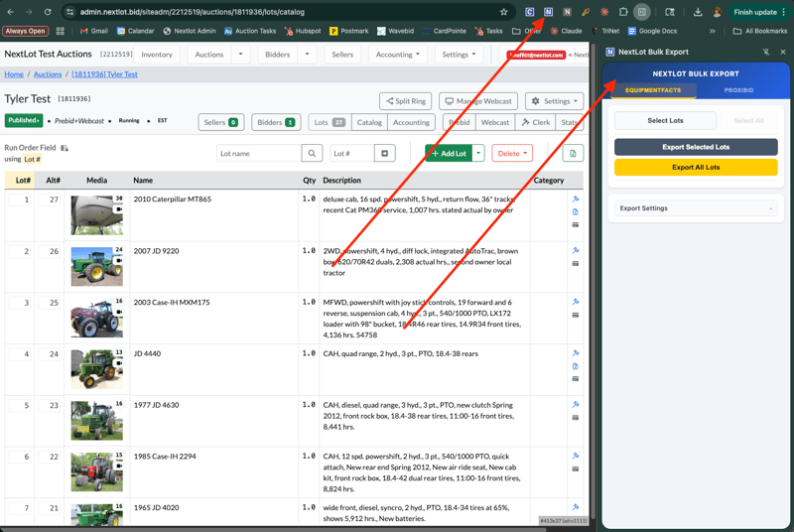The width and height of the screenshot is (794, 532).
Task: Open the Add Lot dropdown caret
Action: [478, 153]
